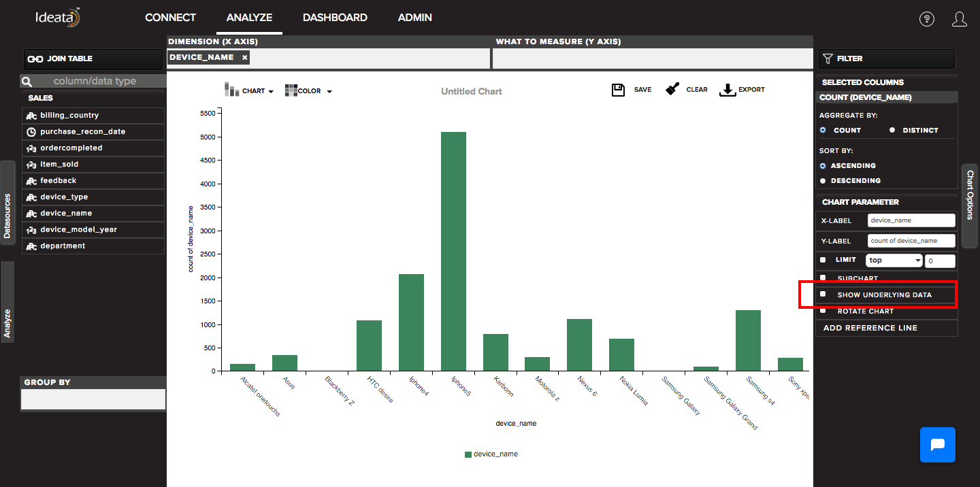Click the Limit number input field

(x=940, y=261)
